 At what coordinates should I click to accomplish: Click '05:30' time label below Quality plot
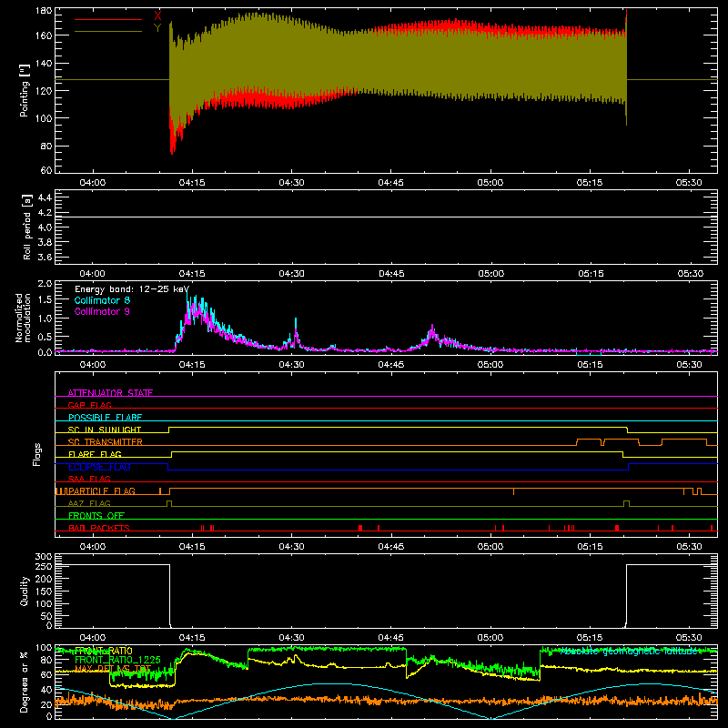click(689, 638)
